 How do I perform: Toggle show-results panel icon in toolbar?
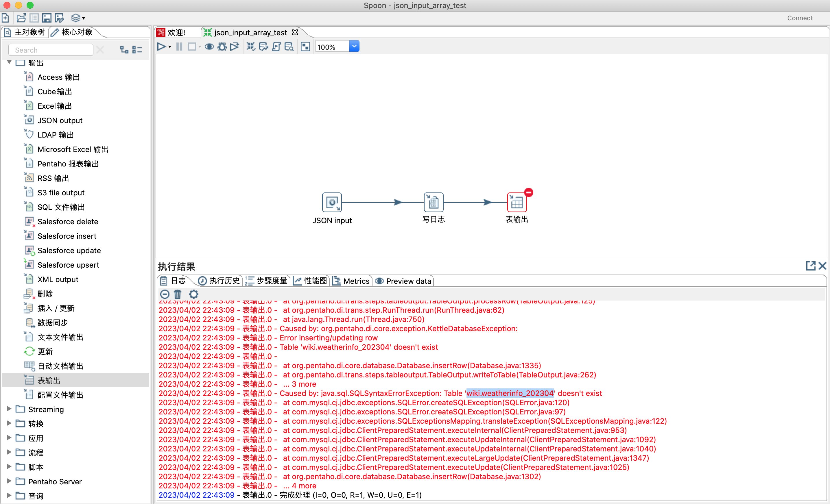[305, 47]
